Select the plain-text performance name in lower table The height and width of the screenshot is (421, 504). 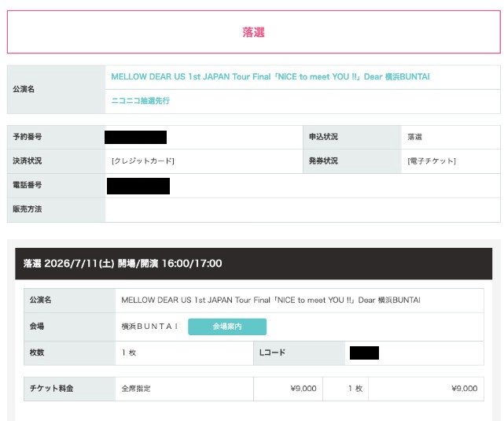pyautogui.click(x=270, y=300)
